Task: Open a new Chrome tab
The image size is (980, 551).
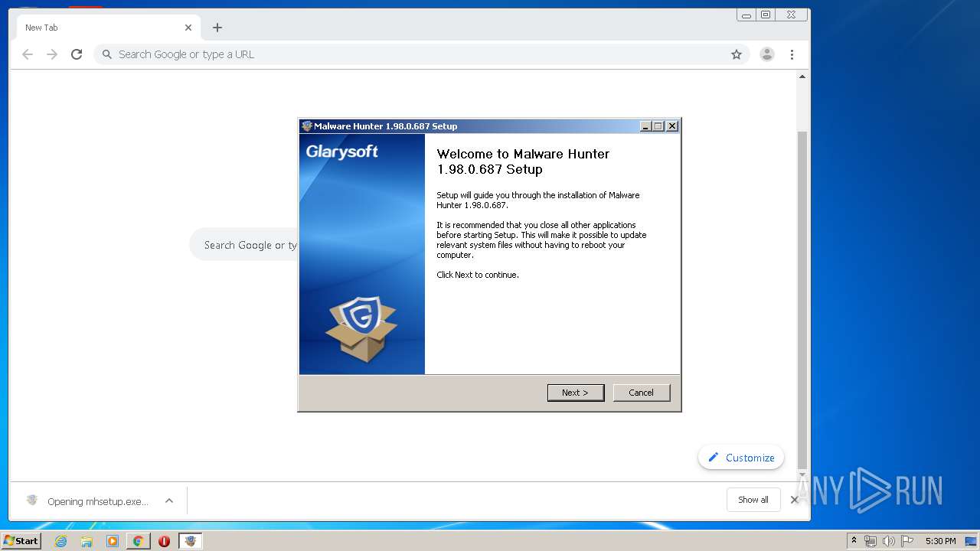Action: pyautogui.click(x=217, y=28)
